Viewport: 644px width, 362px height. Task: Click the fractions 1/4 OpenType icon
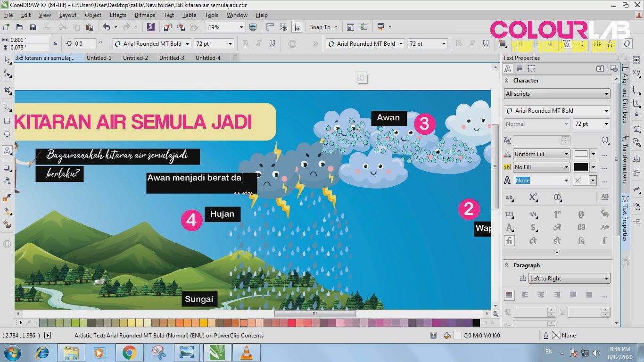pos(533,214)
